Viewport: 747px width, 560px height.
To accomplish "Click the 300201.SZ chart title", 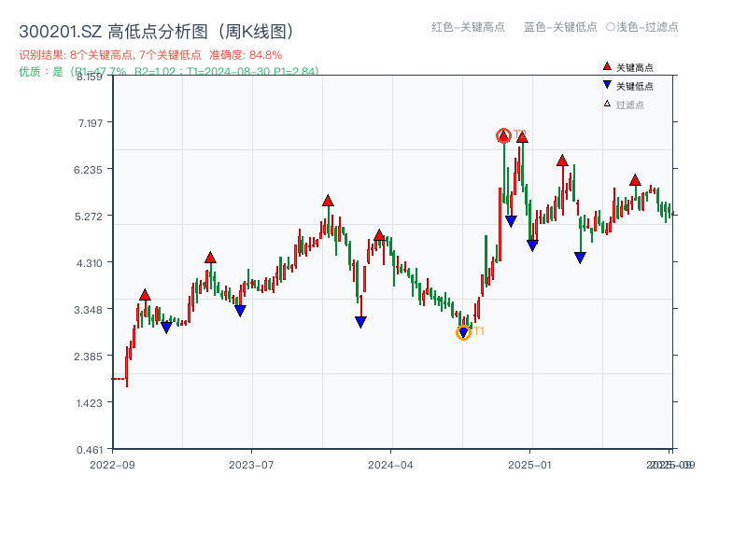I will [x=157, y=29].
